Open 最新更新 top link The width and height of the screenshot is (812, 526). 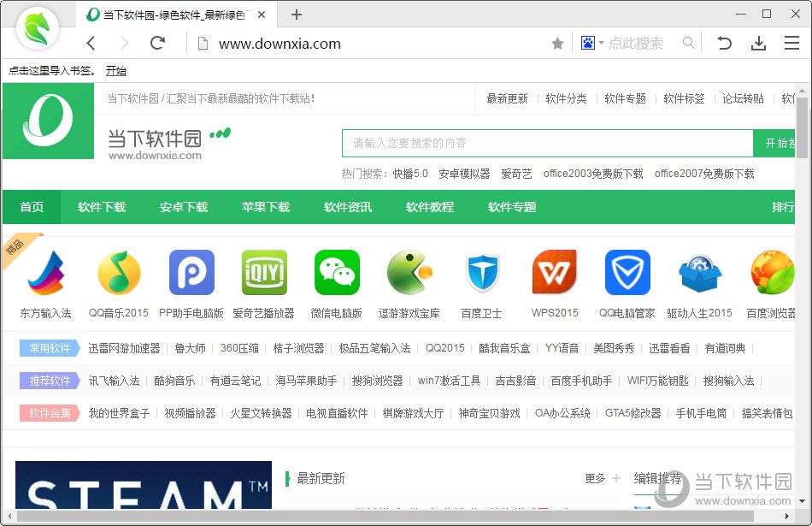click(507, 98)
